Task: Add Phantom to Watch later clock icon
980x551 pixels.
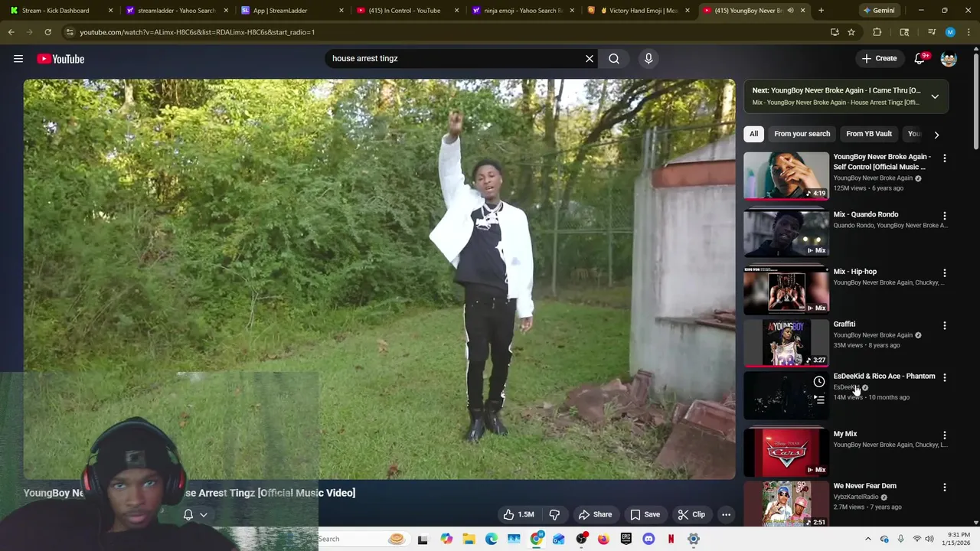Action: tap(819, 381)
